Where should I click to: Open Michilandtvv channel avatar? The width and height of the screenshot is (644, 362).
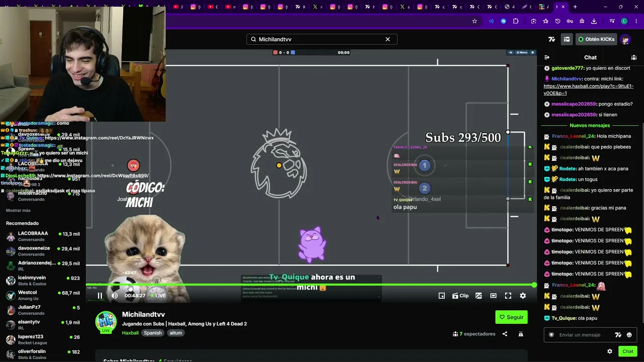(x=106, y=322)
